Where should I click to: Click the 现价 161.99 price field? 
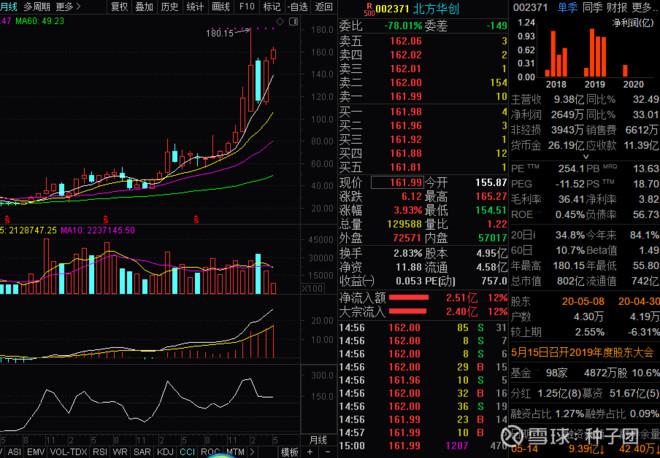click(x=397, y=182)
